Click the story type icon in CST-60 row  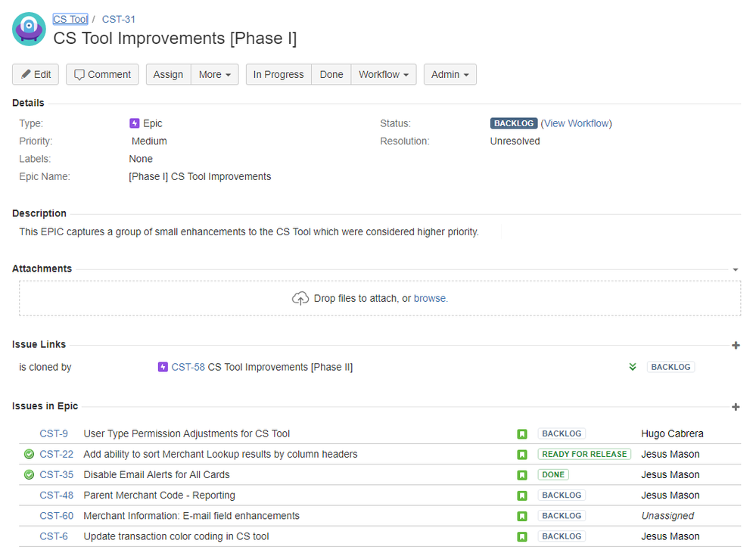(x=521, y=516)
